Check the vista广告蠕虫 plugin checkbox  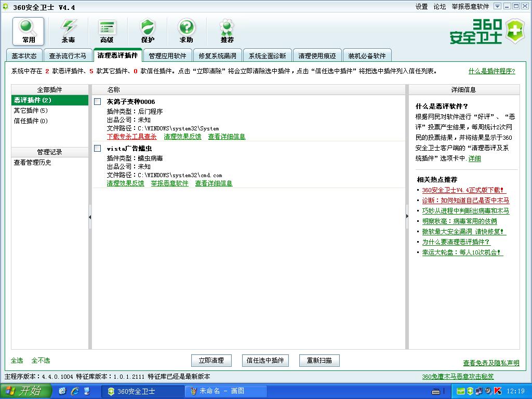98,148
